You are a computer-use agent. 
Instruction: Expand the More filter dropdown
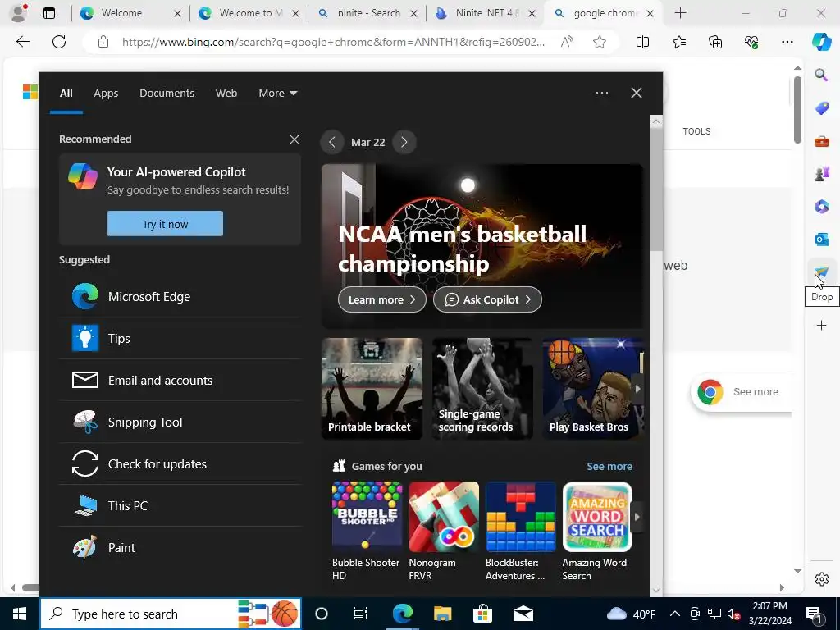click(x=277, y=94)
